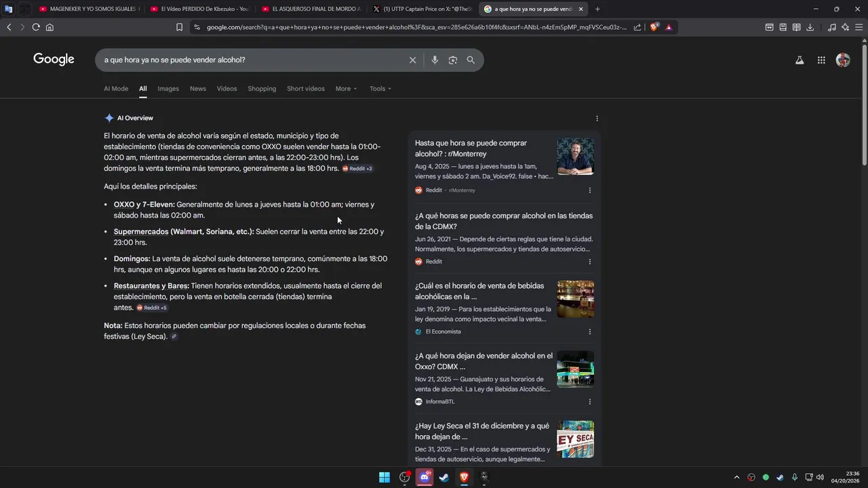
Task: Show hidden system tray icons
Action: tap(737, 477)
